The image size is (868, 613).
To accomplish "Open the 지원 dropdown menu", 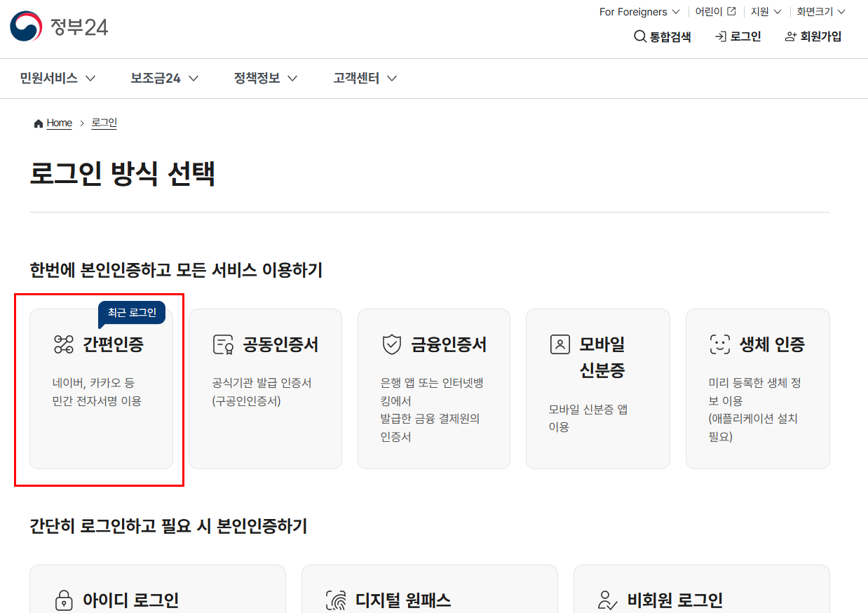I will (766, 12).
